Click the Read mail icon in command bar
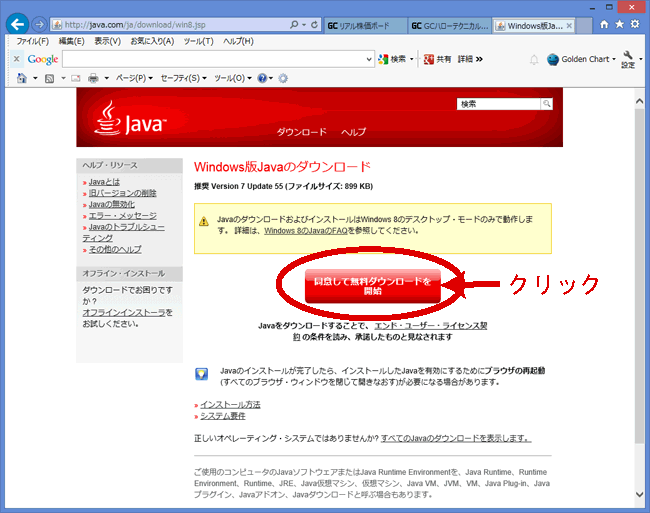Image resolution: width=650 pixels, height=513 pixels. tap(75, 78)
